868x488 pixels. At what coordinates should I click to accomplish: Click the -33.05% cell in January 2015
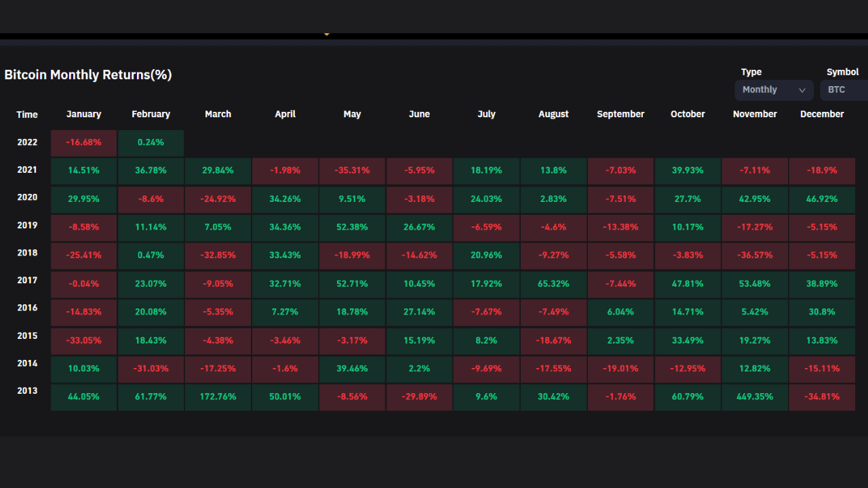(84, 340)
